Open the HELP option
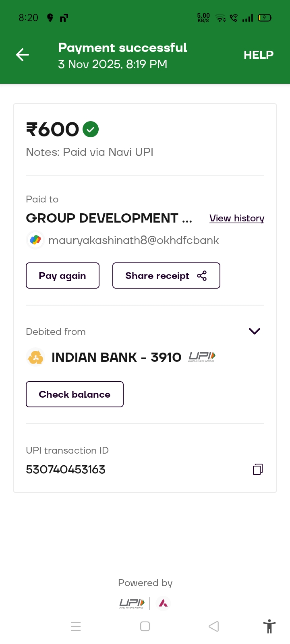This screenshot has height=644, width=290. tap(258, 55)
